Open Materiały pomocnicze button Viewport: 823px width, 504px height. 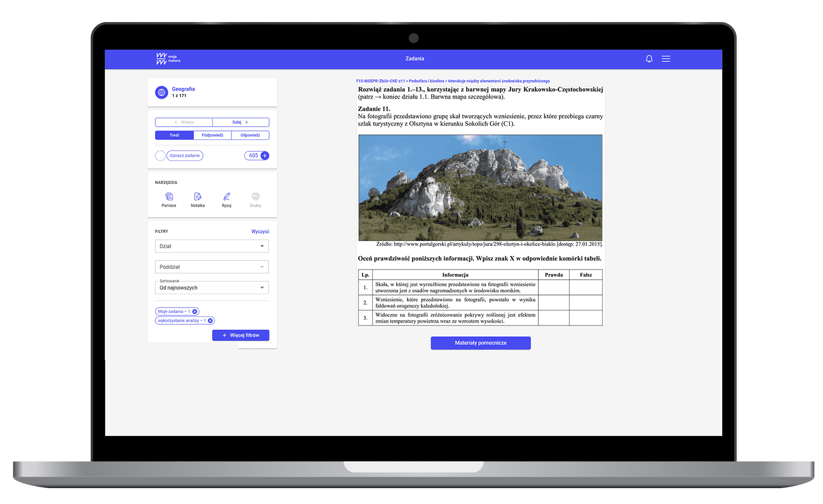click(x=481, y=343)
